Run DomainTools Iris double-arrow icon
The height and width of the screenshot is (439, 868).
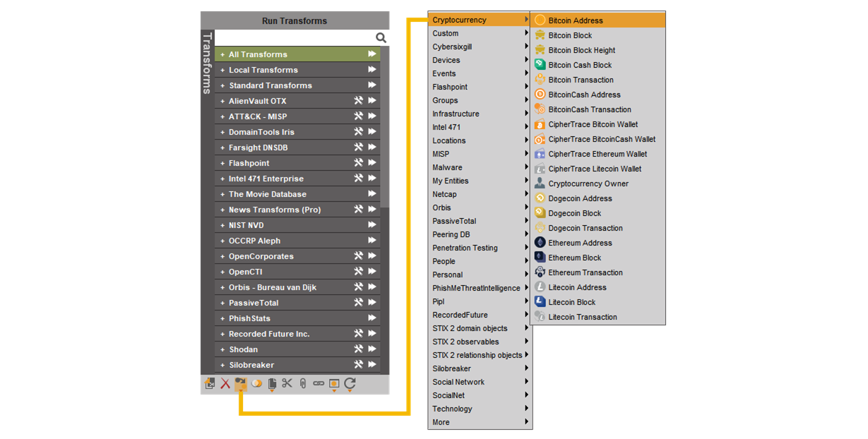point(372,132)
